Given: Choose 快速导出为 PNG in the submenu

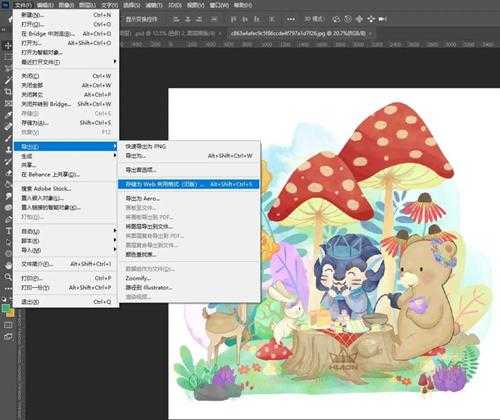Looking at the screenshot, I should (189, 146).
